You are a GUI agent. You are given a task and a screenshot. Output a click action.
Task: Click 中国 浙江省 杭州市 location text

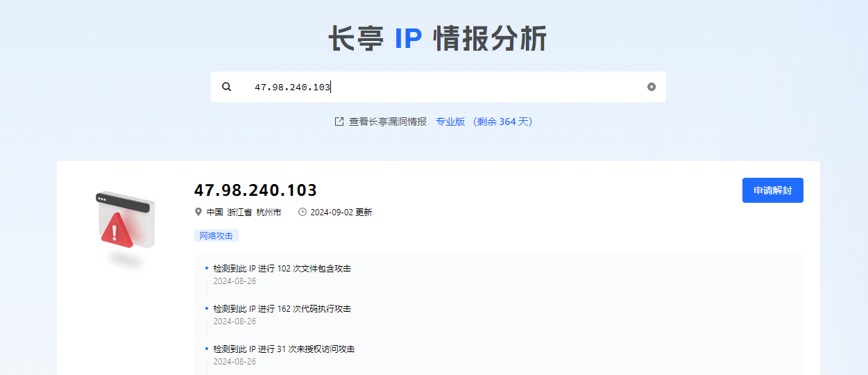click(244, 212)
